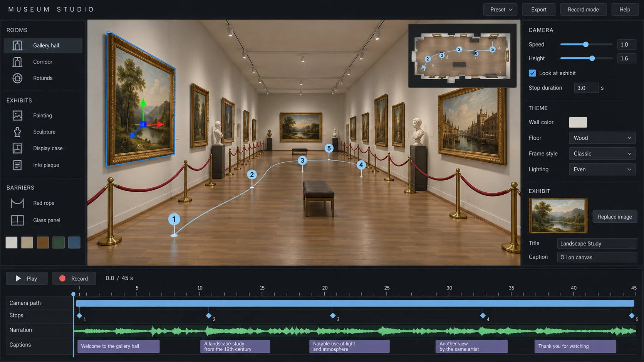
Task: Select camera waypoint 4 in viewport
Action: click(361, 165)
